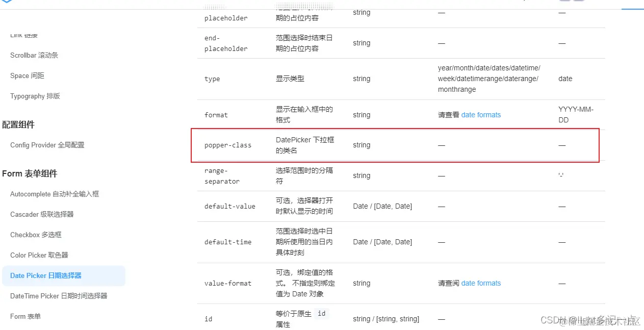Open the Space 间距 documentation
Image resolution: width=644 pixels, height=330 pixels.
click(27, 75)
